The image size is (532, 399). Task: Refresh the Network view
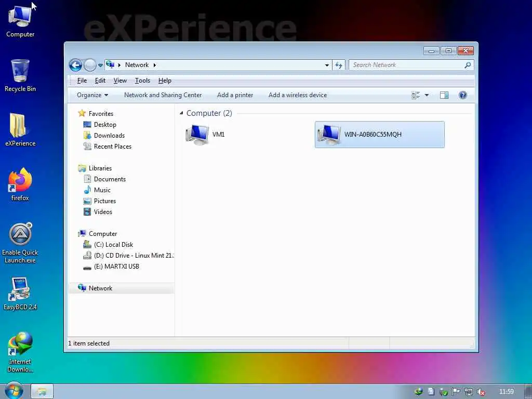339,65
